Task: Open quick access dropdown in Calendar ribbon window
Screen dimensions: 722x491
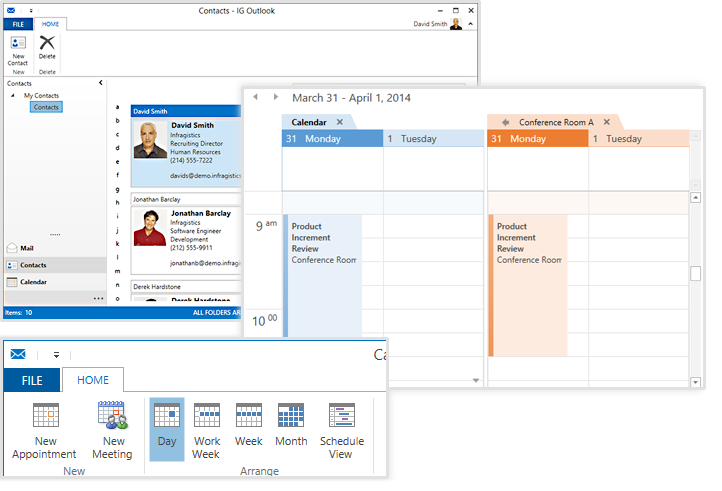Action: click(56, 355)
